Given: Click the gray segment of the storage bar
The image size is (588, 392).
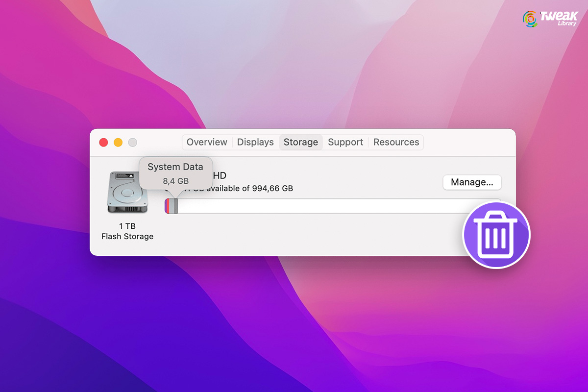Looking at the screenshot, I should point(172,206).
